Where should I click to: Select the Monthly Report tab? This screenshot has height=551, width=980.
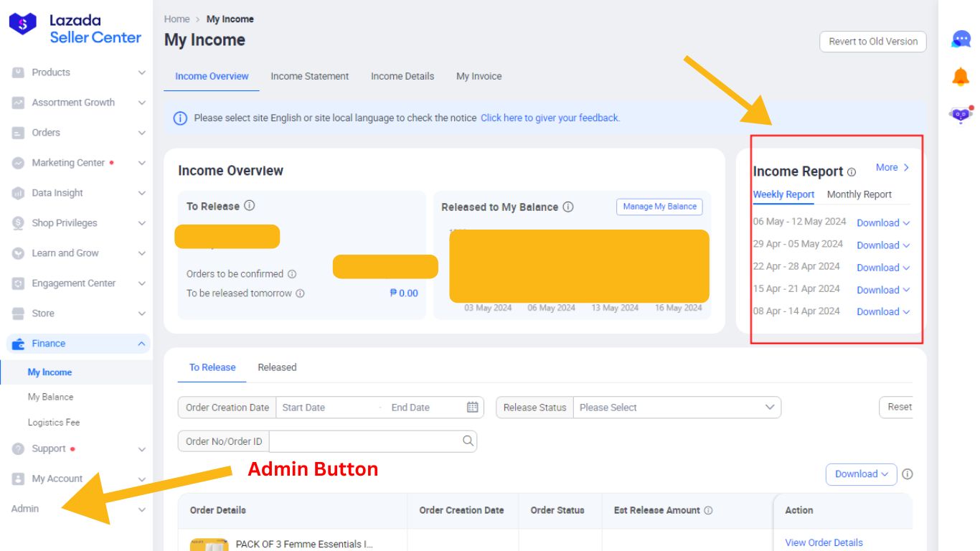pyautogui.click(x=859, y=194)
